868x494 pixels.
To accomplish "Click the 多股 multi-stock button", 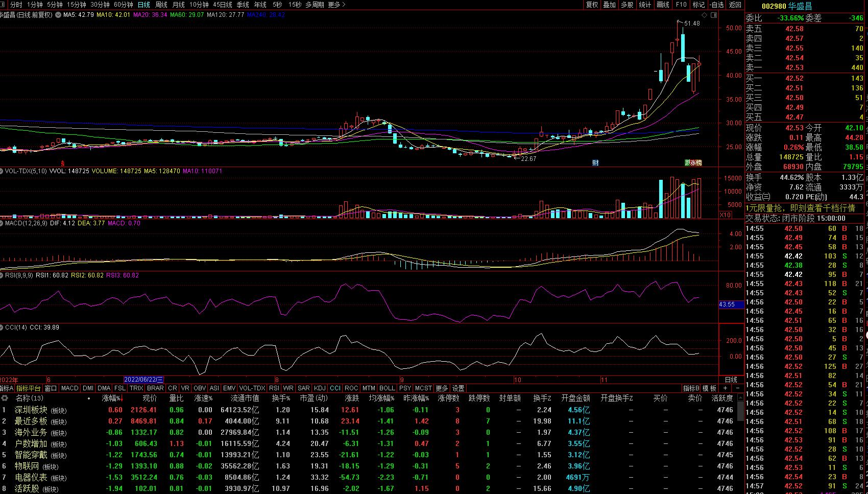I will (x=628, y=5).
